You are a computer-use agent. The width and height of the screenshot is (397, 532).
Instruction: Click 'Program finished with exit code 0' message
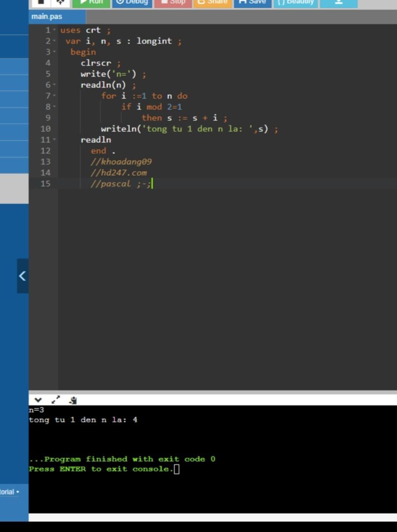click(x=122, y=459)
